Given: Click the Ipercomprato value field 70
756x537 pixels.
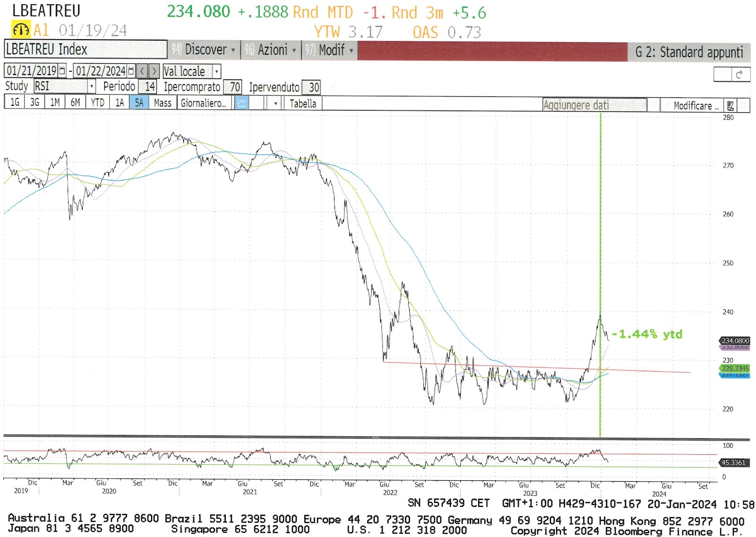Looking at the screenshot, I should pyautogui.click(x=232, y=87).
